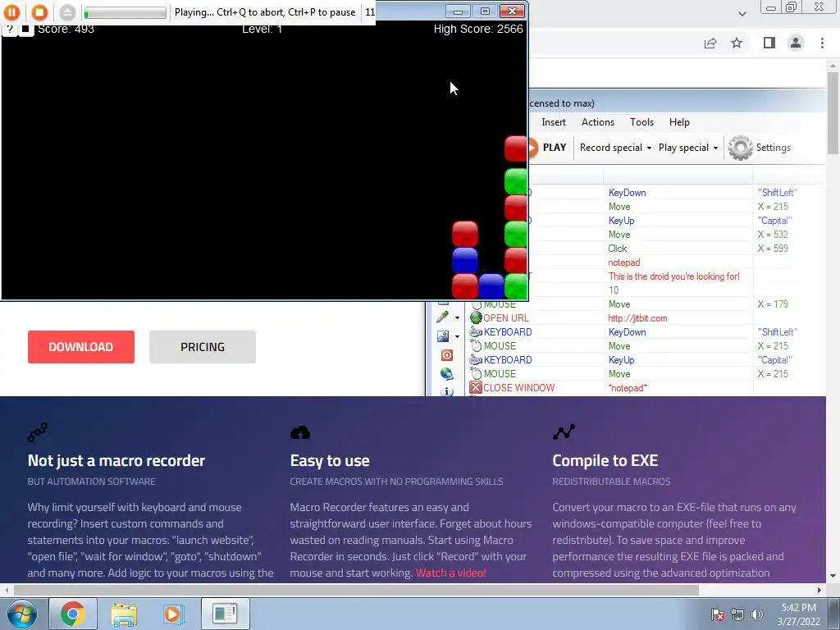
Task: Click the topmost red block in the game
Action: tap(515, 148)
